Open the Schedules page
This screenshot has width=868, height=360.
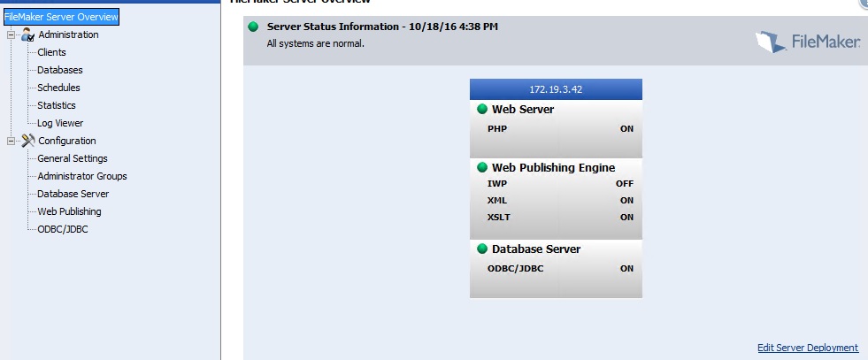click(x=58, y=88)
